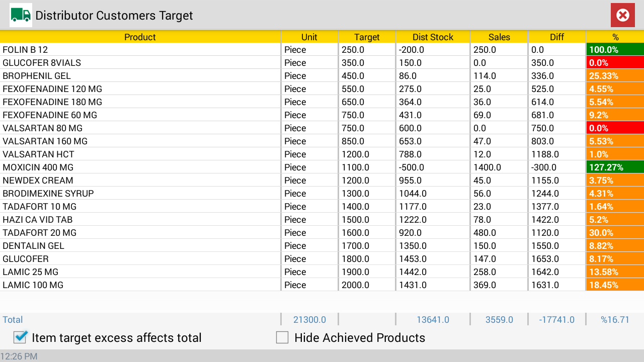Select DENTALIN GEL product name
This screenshot has width=644, height=362.
tap(33, 245)
